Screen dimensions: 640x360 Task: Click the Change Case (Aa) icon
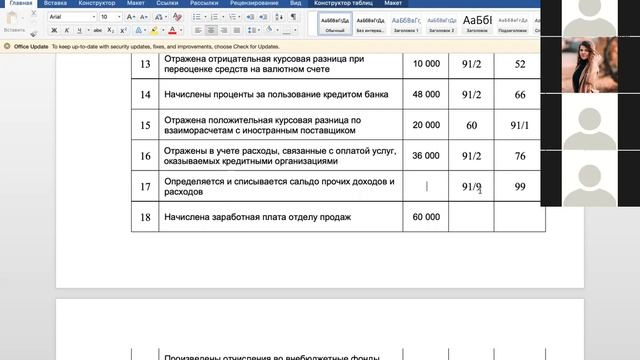pyautogui.click(x=158, y=17)
